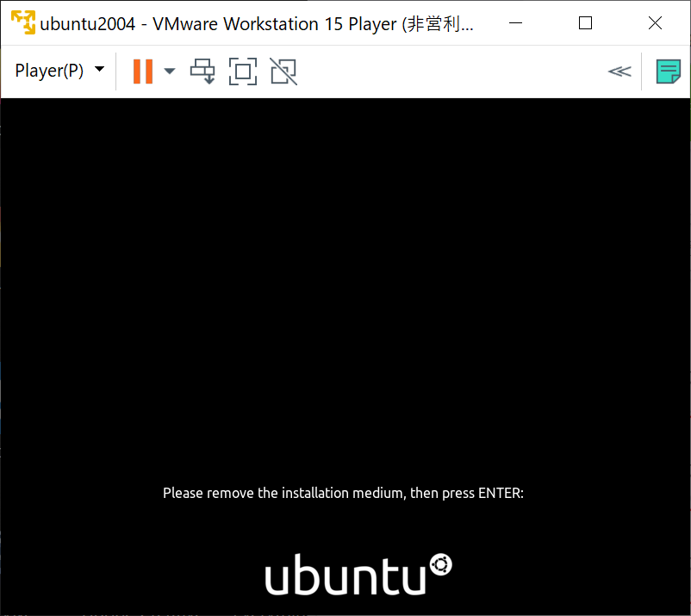Click the "Please remove the installation medium" message
The image size is (691, 616).
[x=343, y=493]
